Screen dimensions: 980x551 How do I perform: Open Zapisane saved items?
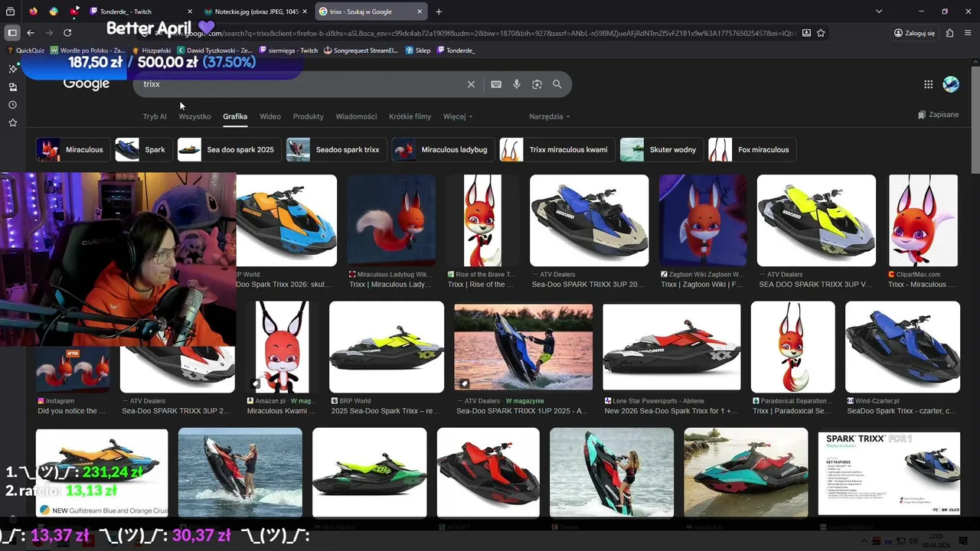pyautogui.click(x=938, y=115)
